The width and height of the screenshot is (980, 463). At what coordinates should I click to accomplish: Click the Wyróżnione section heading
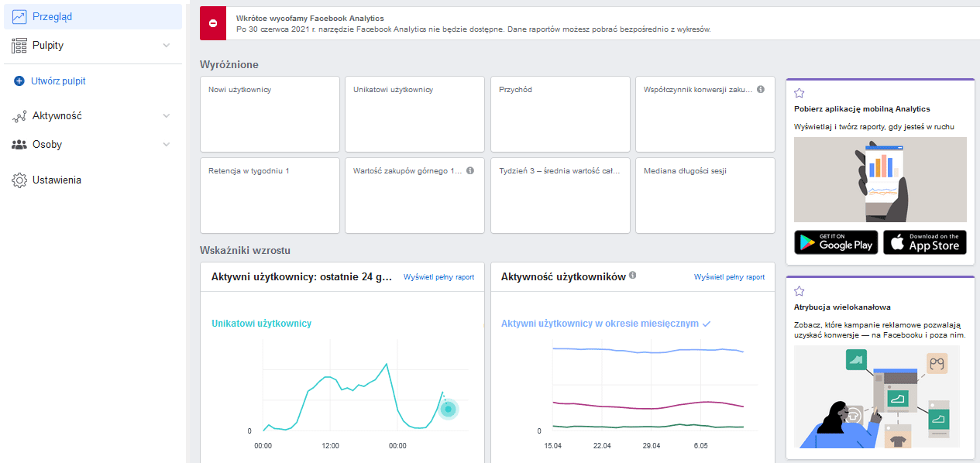click(x=229, y=64)
